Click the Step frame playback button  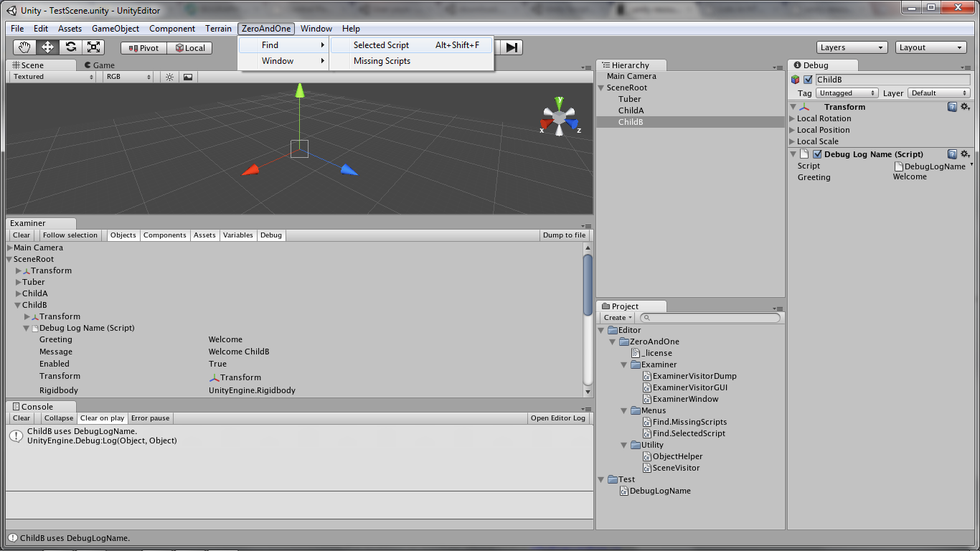(x=512, y=47)
